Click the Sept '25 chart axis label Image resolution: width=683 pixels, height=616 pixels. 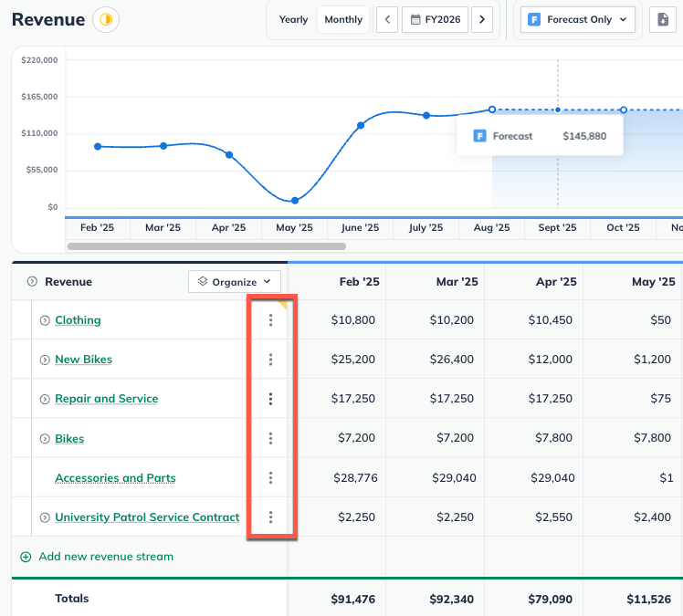(x=557, y=227)
